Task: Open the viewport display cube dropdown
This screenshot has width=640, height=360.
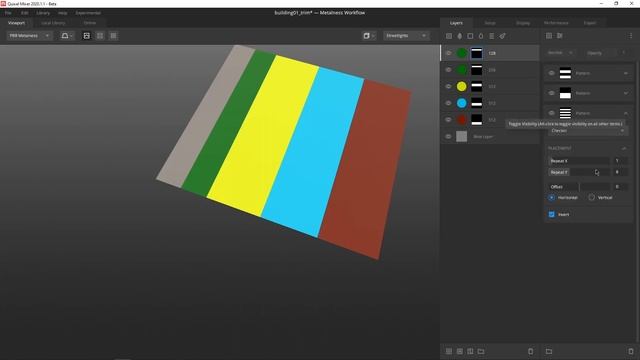Action: [369, 36]
